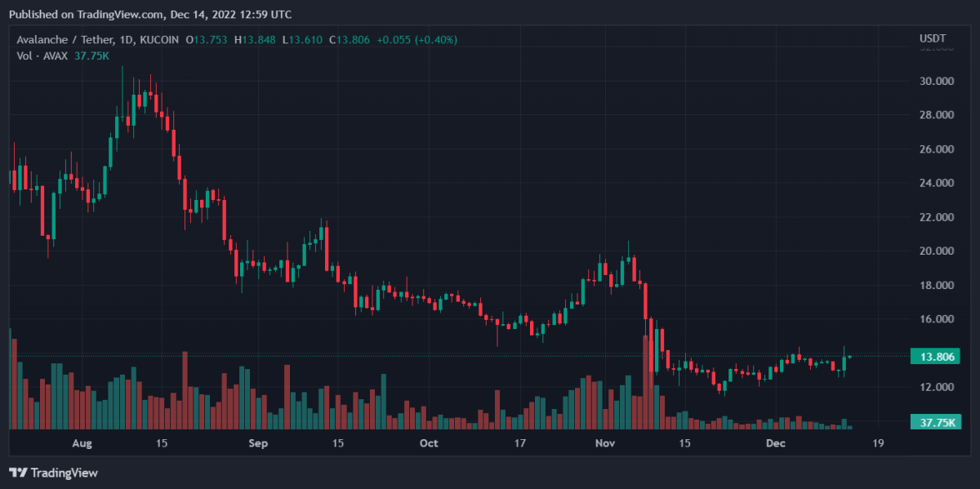Select the green 13.806 current price tag
Viewport: 980px width, 489px height.
point(934,356)
